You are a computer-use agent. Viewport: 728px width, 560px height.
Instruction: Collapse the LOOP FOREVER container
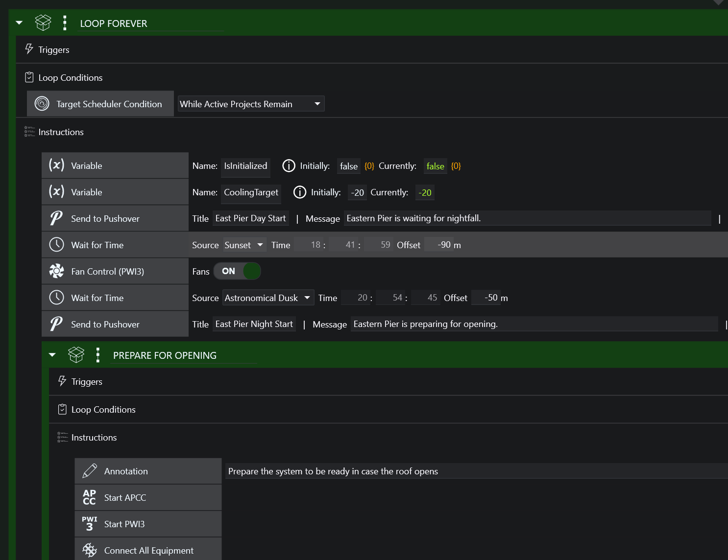click(20, 23)
